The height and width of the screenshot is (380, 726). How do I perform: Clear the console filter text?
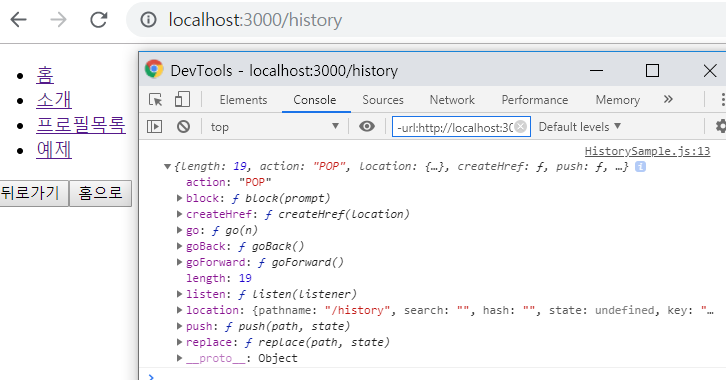[x=521, y=126]
